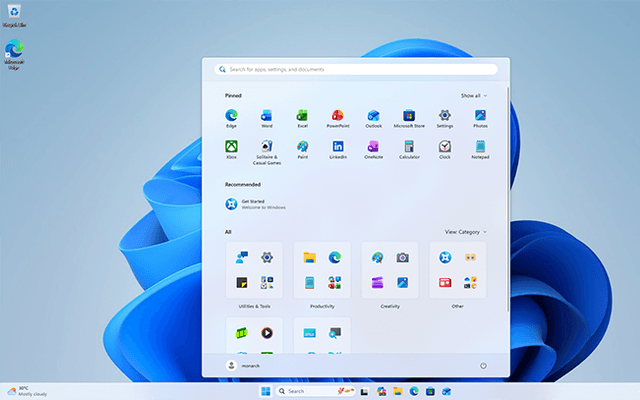The image size is (640, 400).
Task: Select the Microsoft Edge desktop shortcut
Action: [x=14, y=54]
